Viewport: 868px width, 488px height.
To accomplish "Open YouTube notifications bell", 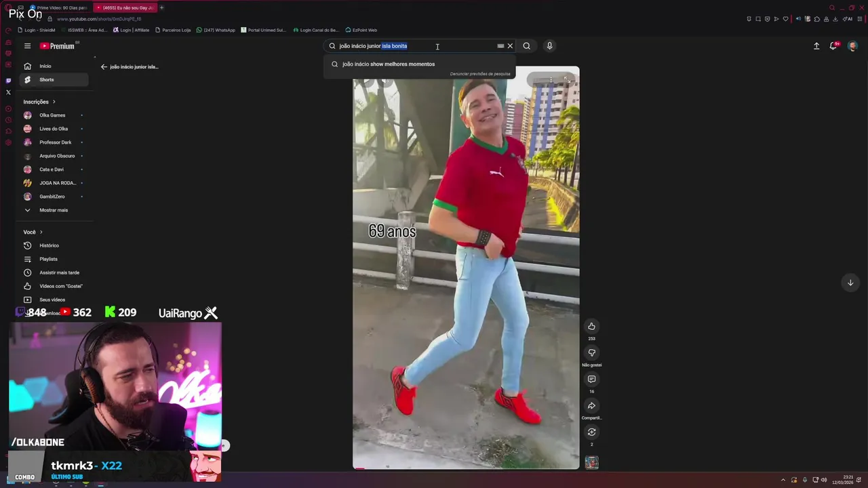I will click(833, 46).
